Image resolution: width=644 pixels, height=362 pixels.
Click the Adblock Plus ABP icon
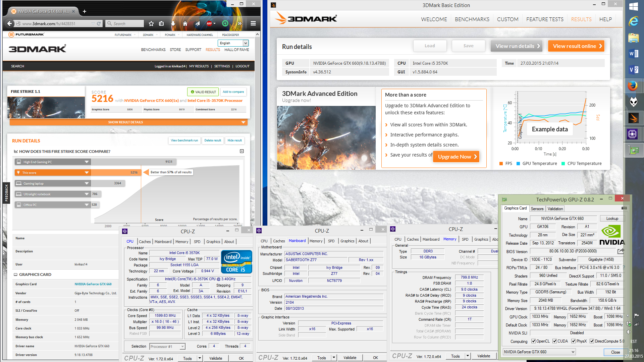pyautogui.click(x=209, y=23)
